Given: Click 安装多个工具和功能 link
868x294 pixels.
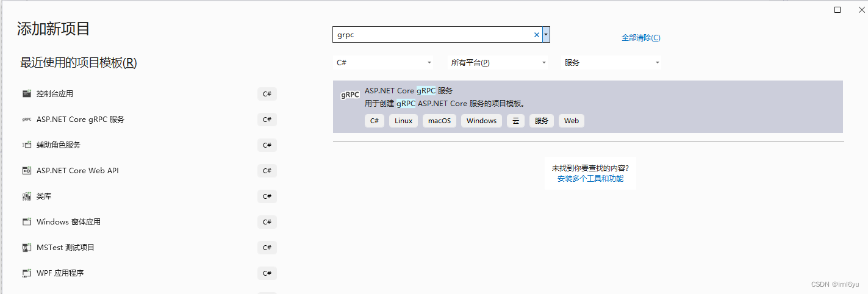Looking at the screenshot, I should point(590,179).
